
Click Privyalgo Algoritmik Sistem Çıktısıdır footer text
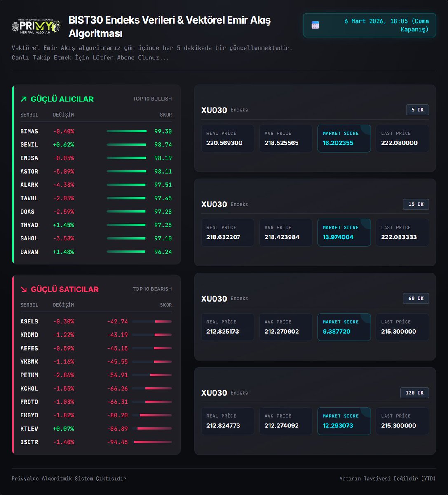pos(69,478)
